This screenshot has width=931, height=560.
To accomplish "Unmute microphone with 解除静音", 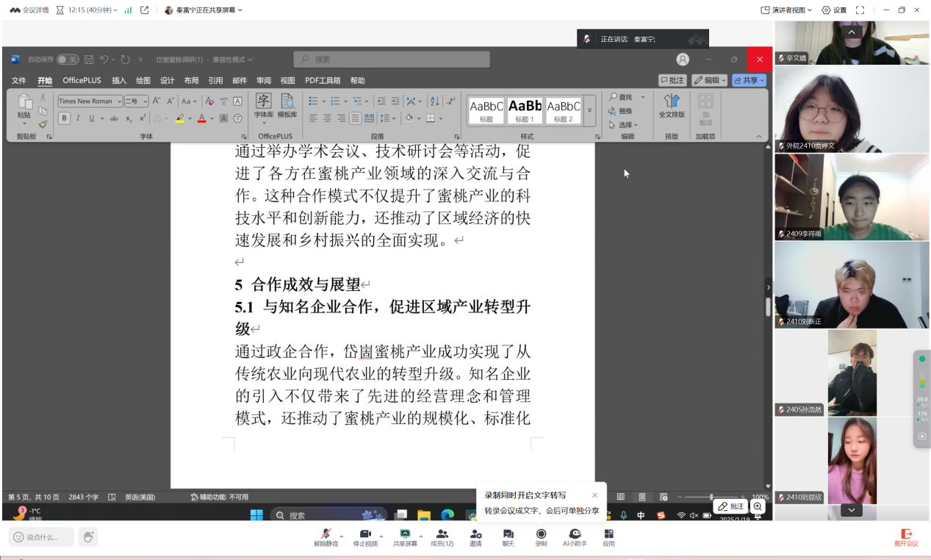I will point(326,537).
